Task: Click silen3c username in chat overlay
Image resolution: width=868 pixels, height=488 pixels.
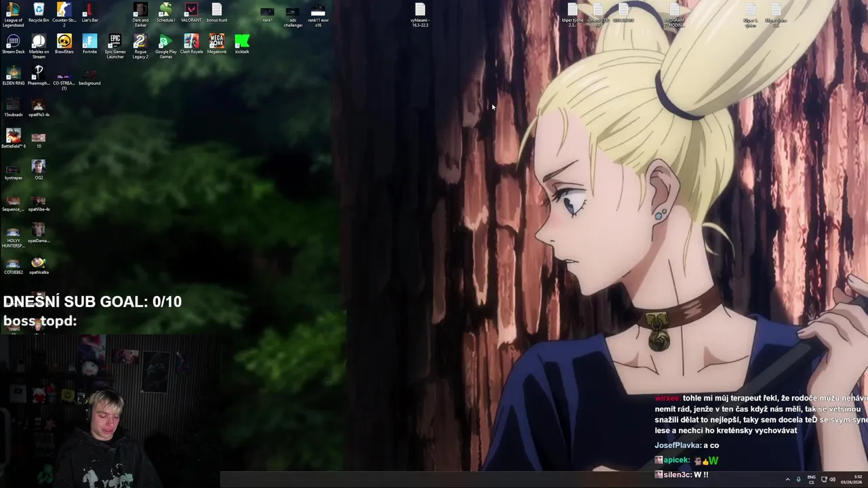Action: 677,475
